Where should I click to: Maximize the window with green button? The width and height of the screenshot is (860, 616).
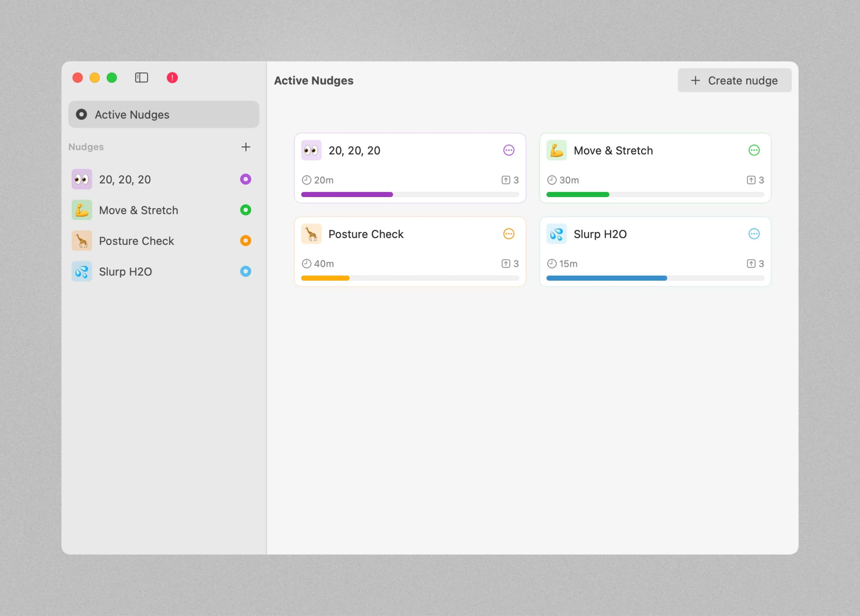point(112,78)
